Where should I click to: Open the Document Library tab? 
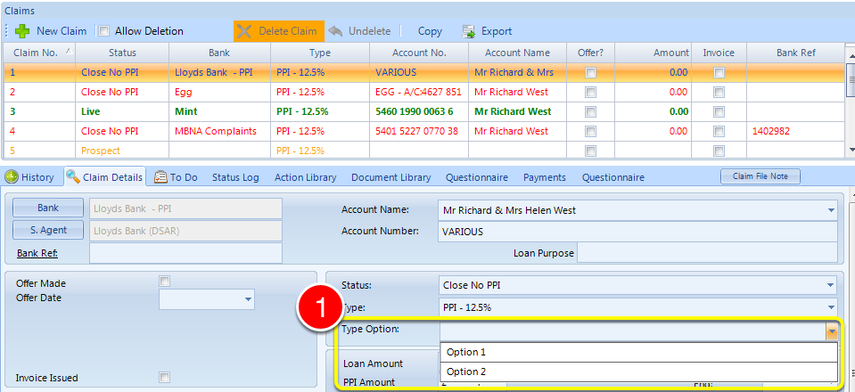pos(391,177)
